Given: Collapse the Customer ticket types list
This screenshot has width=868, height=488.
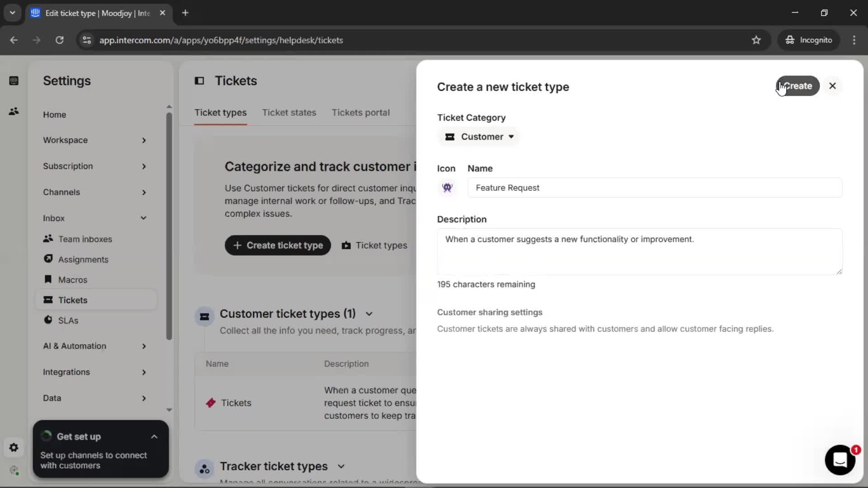Looking at the screenshot, I should tap(369, 314).
